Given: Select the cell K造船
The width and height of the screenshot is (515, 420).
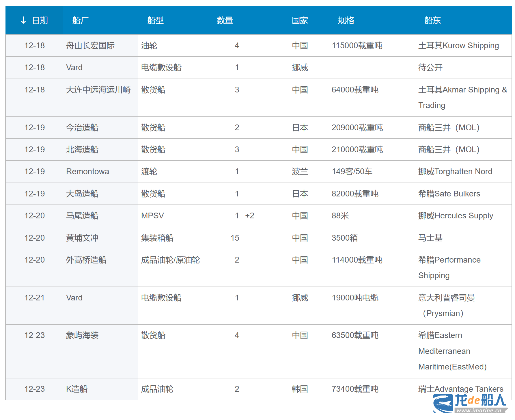Looking at the screenshot, I should click(x=77, y=389).
